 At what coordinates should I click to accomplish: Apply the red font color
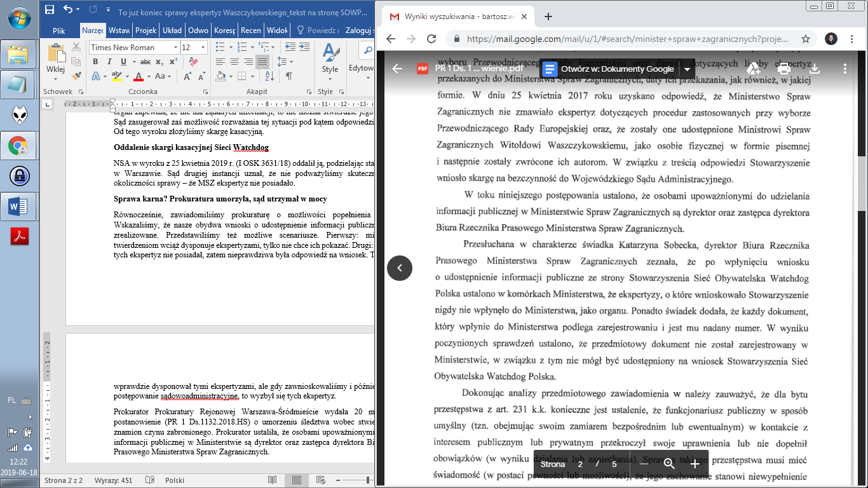[139, 76]
